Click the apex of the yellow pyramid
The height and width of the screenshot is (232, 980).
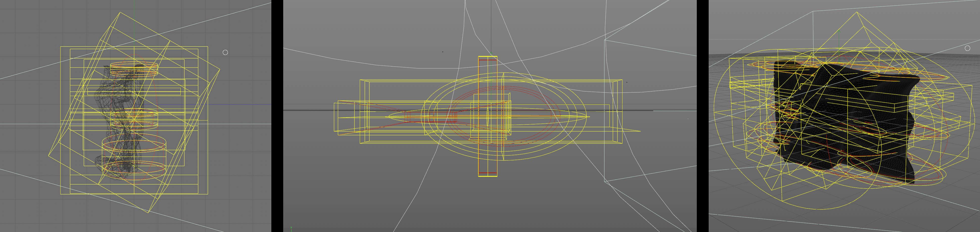click(856, 12)
